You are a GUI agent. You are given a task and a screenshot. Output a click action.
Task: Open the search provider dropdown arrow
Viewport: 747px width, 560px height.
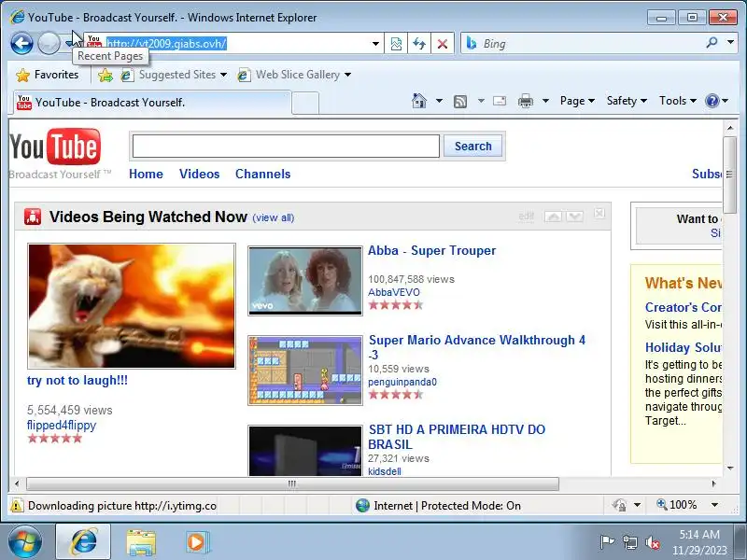tap(730, 43)
